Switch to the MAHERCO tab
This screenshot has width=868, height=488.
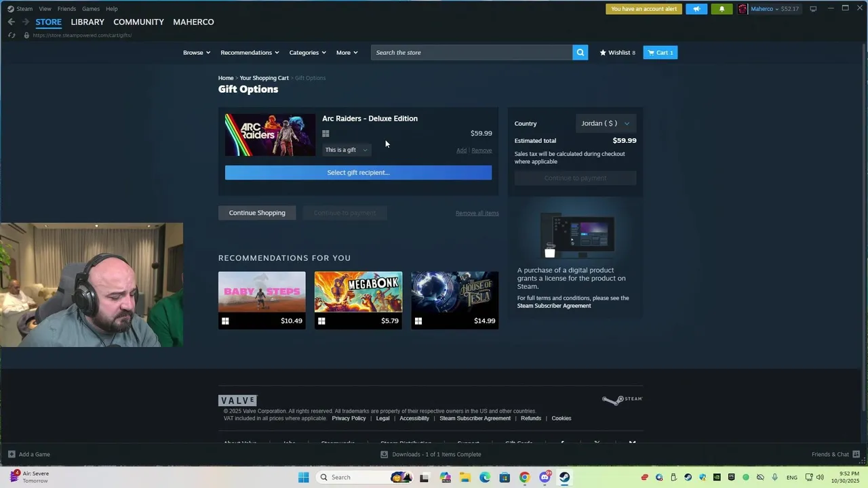[193, 22]
